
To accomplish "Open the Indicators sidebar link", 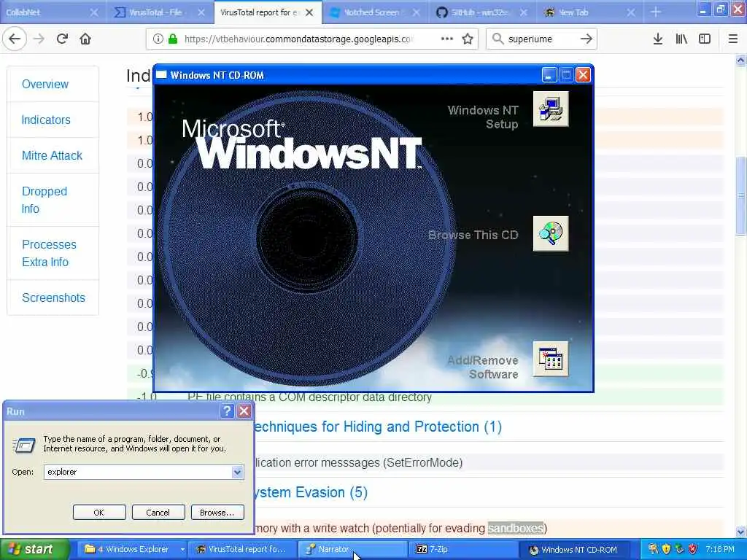I will (x=46, y=120).
